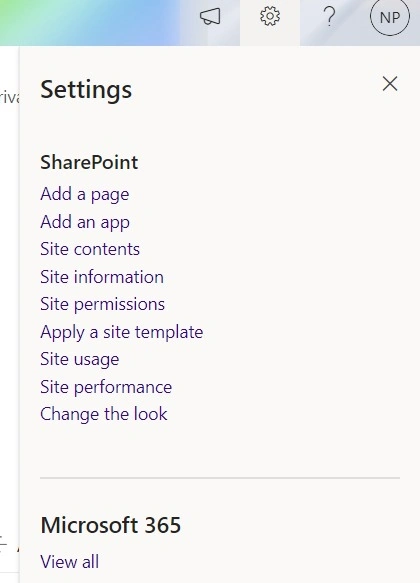Go to Site contents
The width and height of the screenshot is (420, 583).
pyautogui.click(x=90, y=249)
